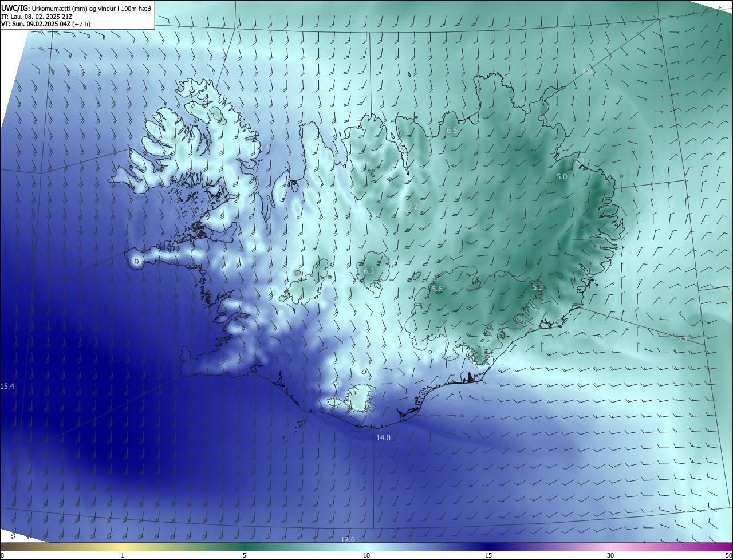Click the color scale tick label 5
Image resolution: width=733 pixels, height=560 pixels.
[245, 555]
